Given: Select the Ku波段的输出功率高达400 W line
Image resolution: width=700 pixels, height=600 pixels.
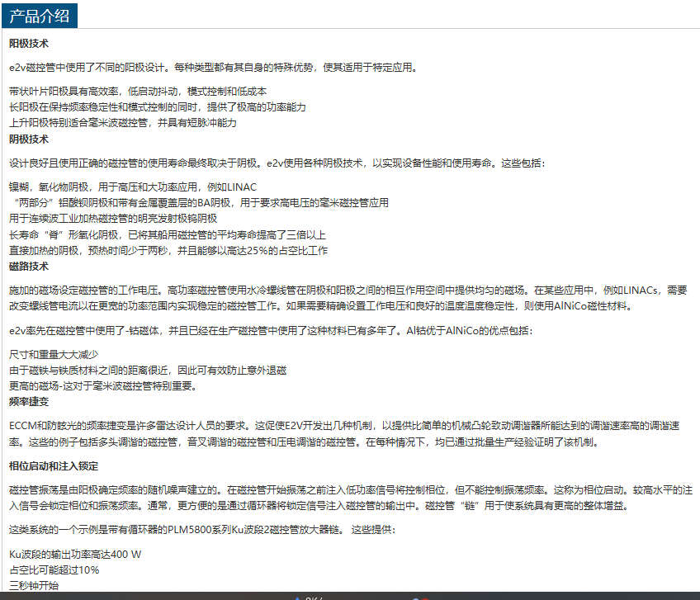Looking at the screenshot, I should [x=75, y=554].
